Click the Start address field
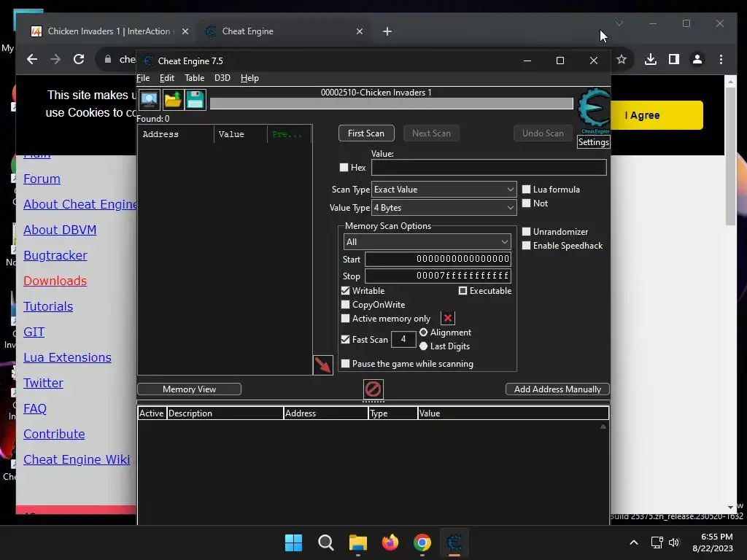The width and height of the screenshot is (747, 560). coord(438,259)
